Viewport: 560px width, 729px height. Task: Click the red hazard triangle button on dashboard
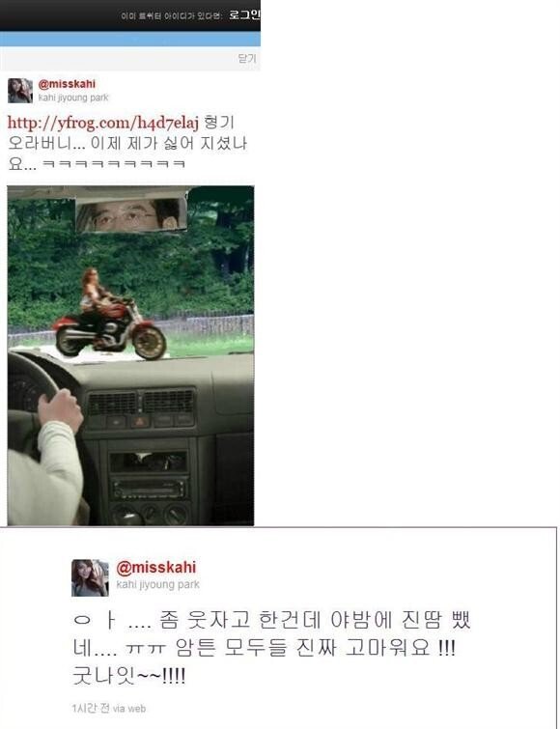click(140, 422)
